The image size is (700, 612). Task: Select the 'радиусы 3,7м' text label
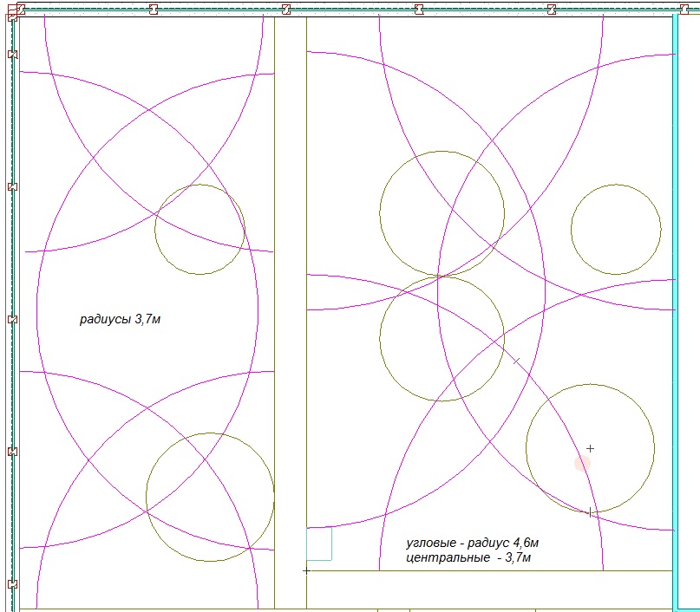pyautogui.click(x=121, y=320)
